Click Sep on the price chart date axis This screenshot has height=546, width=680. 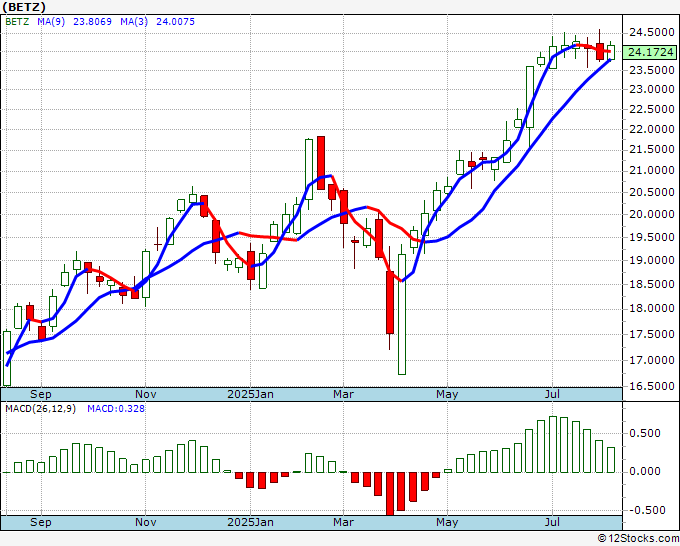pos(41,394)
